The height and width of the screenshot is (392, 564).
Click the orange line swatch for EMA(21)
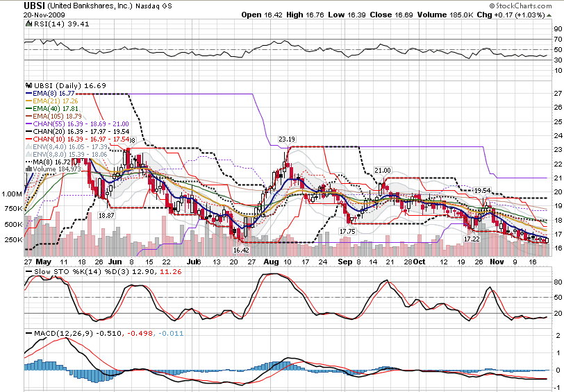[x=29, y=101]
